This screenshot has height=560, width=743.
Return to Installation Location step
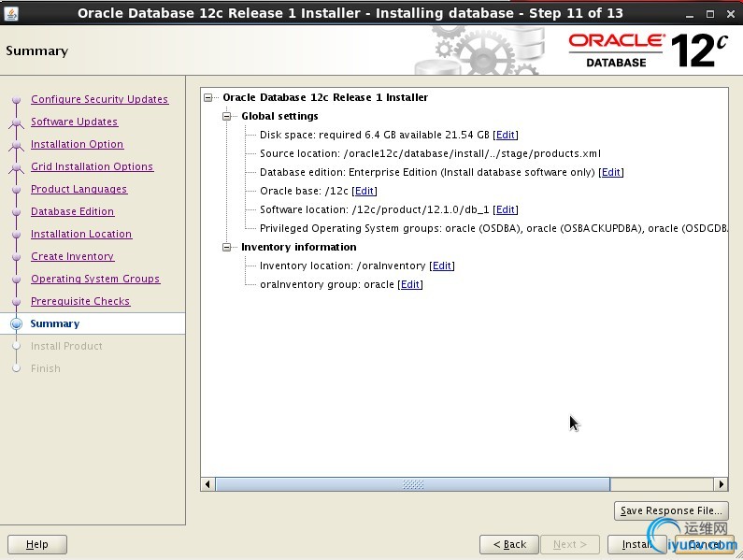pos(81,234)
